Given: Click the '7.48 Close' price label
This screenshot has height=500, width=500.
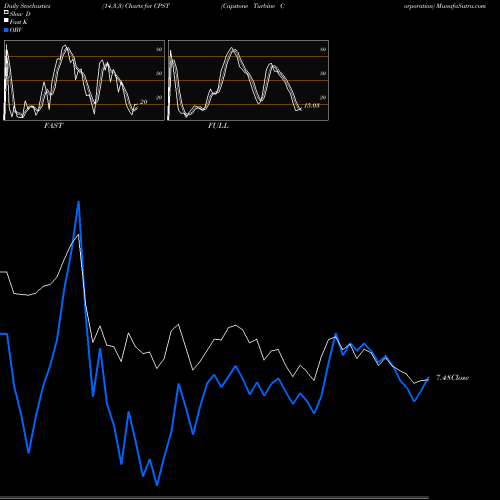Looking at the screenshot, I should point(453,378).
